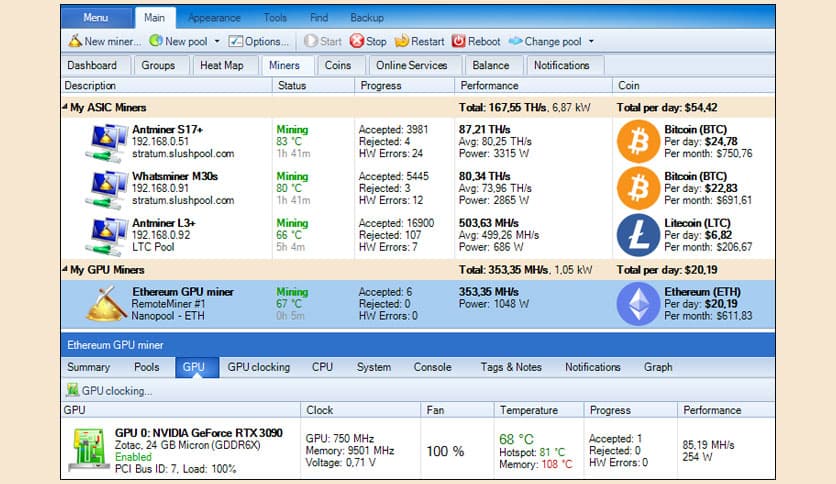This screenshot has height=484, width=836.
Task: Click the red Reboot power icon
Action: (x=459, y=41)
